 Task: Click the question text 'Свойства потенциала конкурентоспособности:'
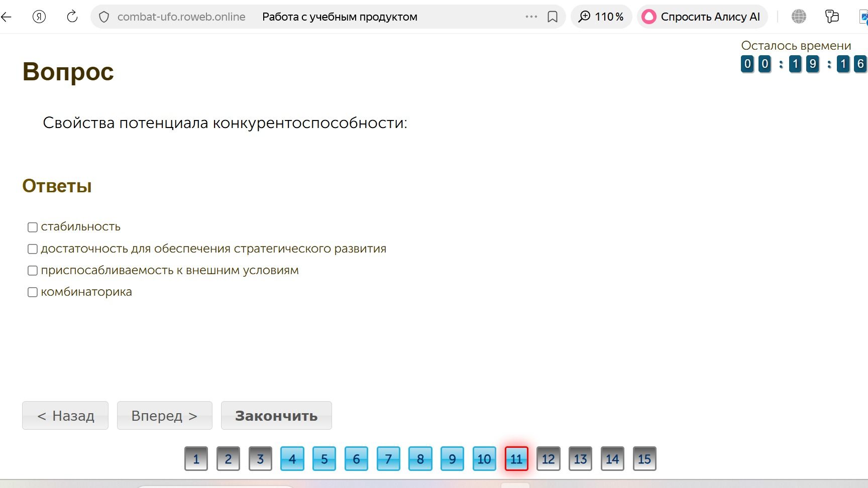click(x=225, y=123)
